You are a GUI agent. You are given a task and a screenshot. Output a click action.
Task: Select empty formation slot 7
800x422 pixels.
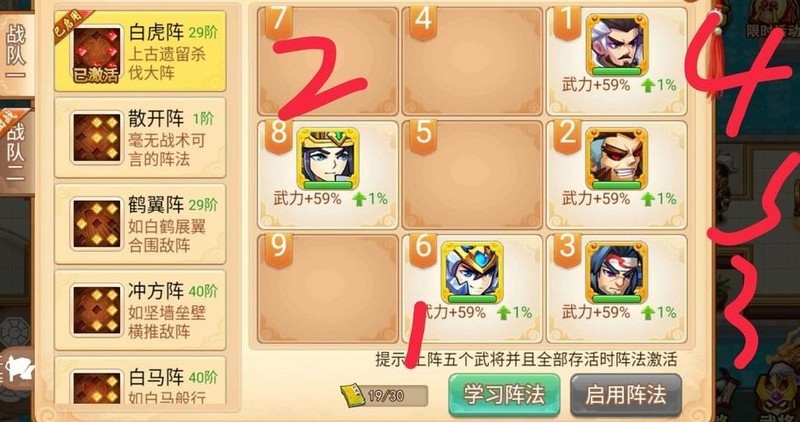click(328, 61)
